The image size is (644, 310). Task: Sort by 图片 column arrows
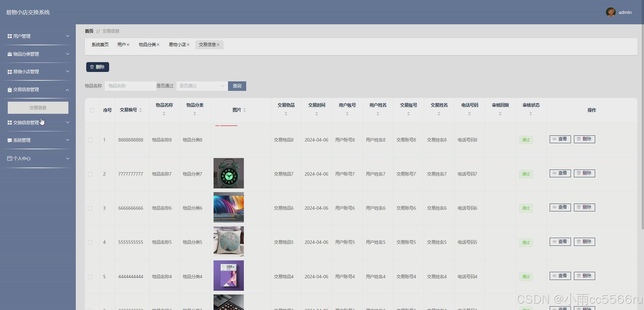pyautogui.click(x=245, y=110)
